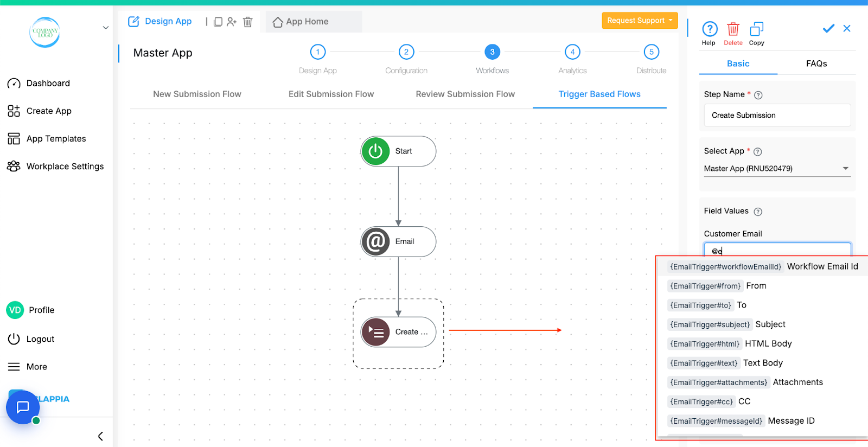Open the VD Profile page
Viewport: 868px width, 447px height.
coord(30,310)
